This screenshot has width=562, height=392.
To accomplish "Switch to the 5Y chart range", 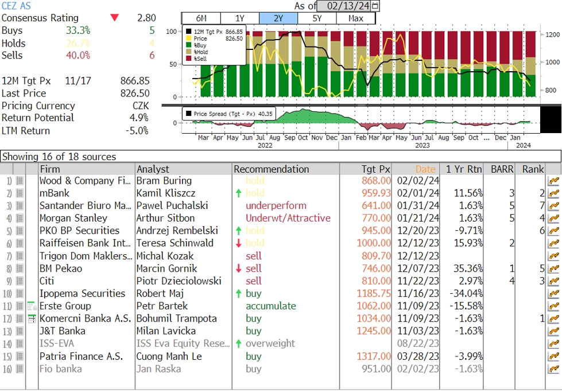I will tap(317, 18).
